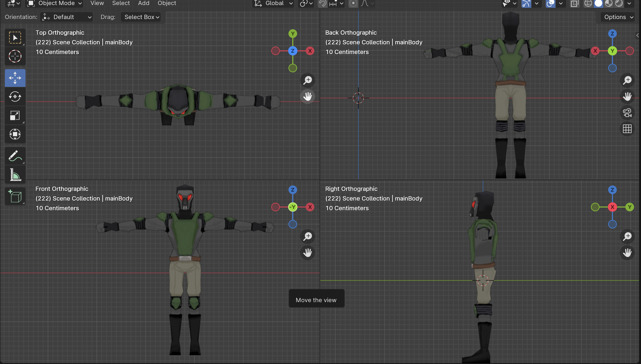Click pan hand in Top Orthographic view
The image size is (641, 364).
pyautogui.click(x=308, y=96)
